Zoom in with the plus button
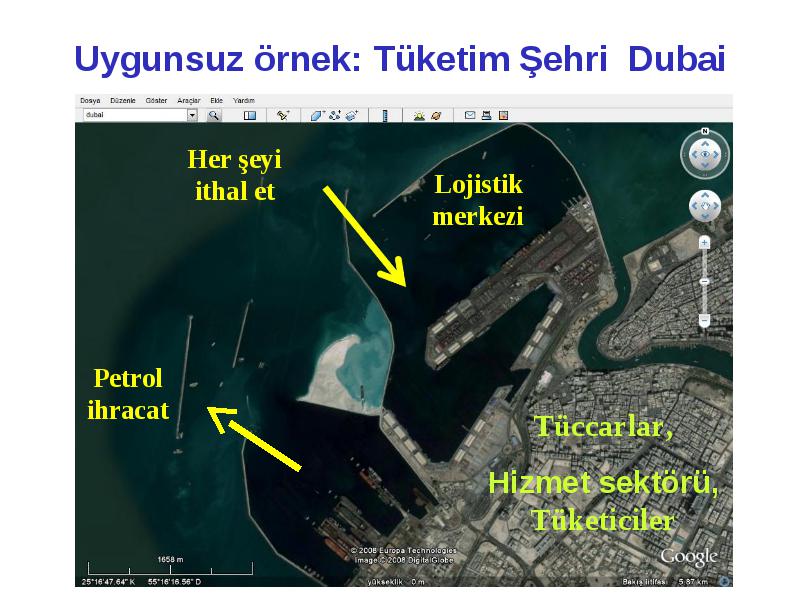The height and width of the screenshot is (600, 800). (705, 243)
